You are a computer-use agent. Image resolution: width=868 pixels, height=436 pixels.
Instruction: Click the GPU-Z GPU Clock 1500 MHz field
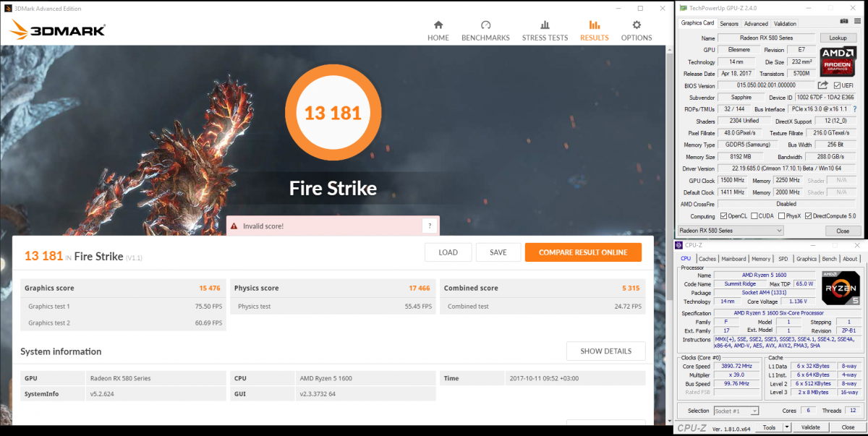click(x=732, y=180)
